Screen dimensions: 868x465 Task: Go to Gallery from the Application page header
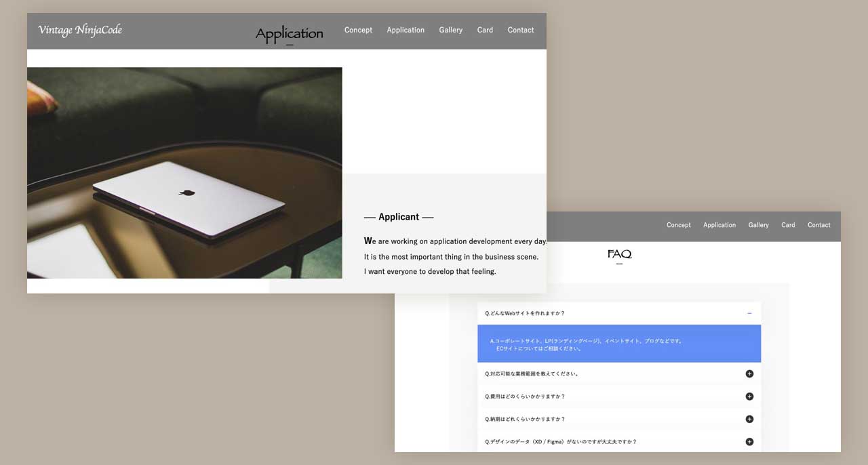pos(450,30)
